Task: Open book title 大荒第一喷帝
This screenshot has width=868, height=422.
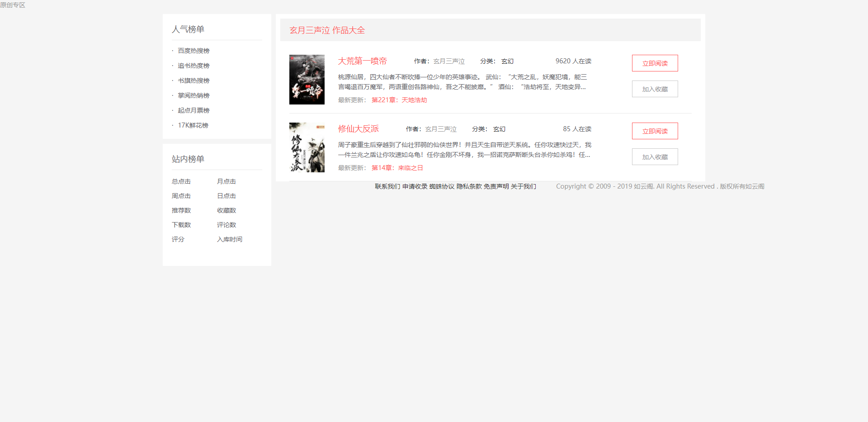Action: coord(363,61)
